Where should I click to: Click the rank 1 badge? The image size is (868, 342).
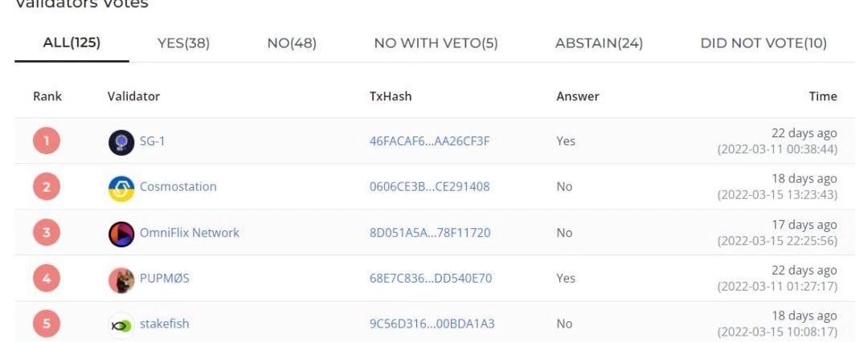click(47, 141)
